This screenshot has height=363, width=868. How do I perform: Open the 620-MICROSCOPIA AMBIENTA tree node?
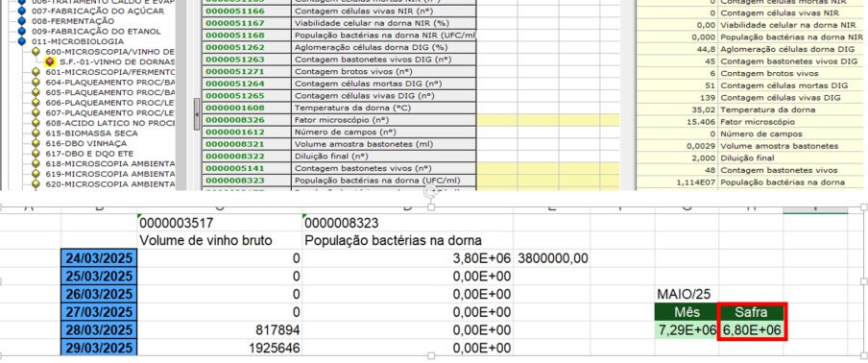[110, 183]
